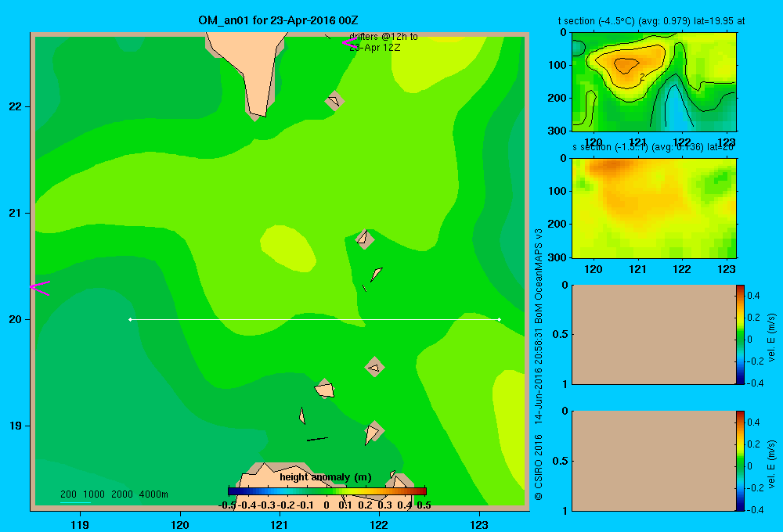Click the title 'OM_an01 for 23-Apr-2016 00Z'

(x=278, y=20)
